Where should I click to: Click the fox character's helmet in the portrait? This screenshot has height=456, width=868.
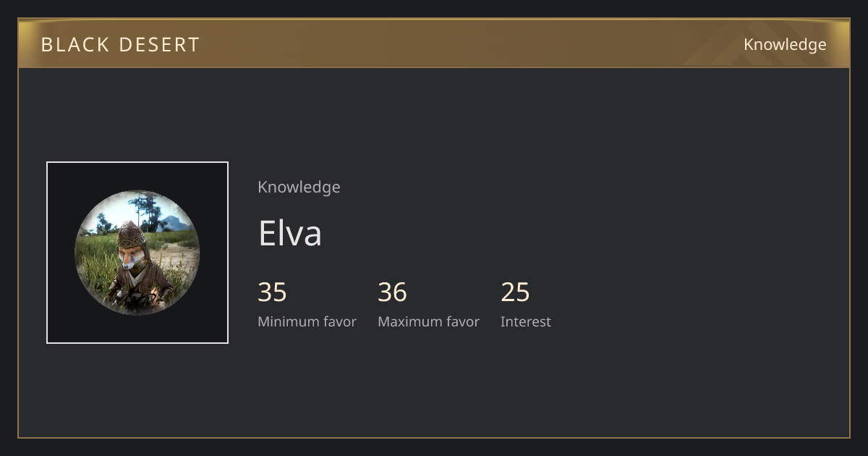click(x=132, y=233)
